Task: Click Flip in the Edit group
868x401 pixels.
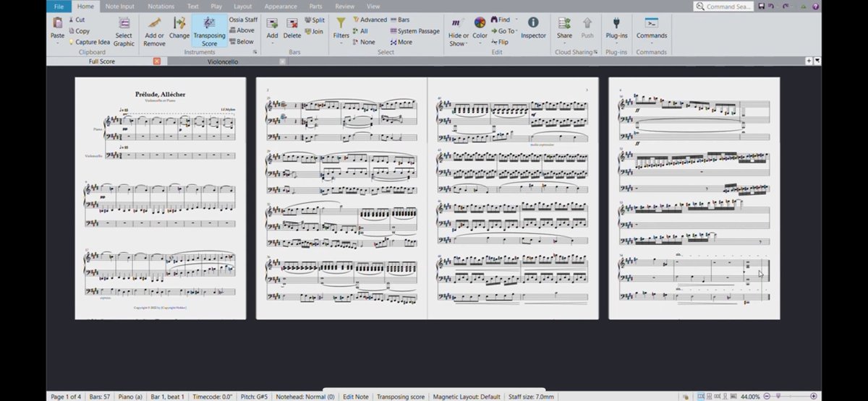Action: pyautogui.click(x=500, y=42)
